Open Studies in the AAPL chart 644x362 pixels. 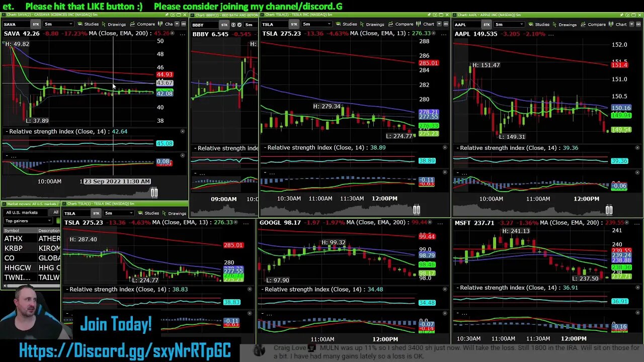(539, 24)
